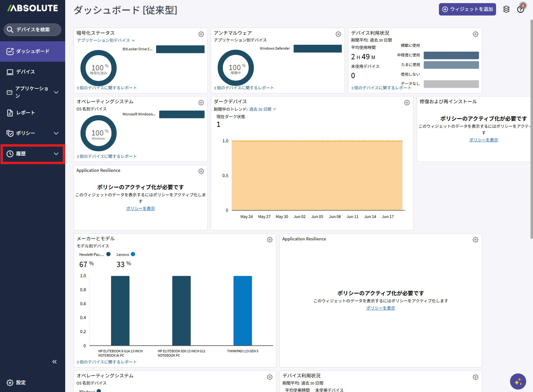533x392 pixels.
Task: Click the HP EliteBook 830 G11 bar
Action: [181, 311]
